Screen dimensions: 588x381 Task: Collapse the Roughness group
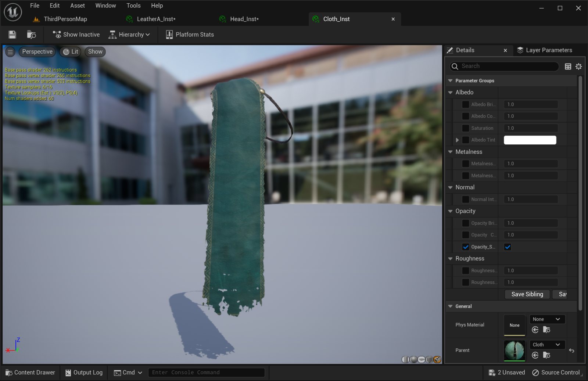tap(450, 259)
